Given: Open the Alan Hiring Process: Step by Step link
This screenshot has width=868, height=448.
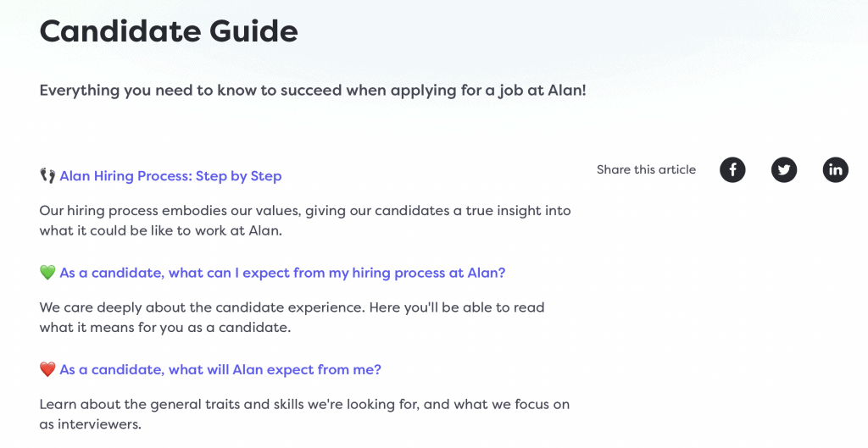Looking at the screenshot, I should click(x=170, y=176).
